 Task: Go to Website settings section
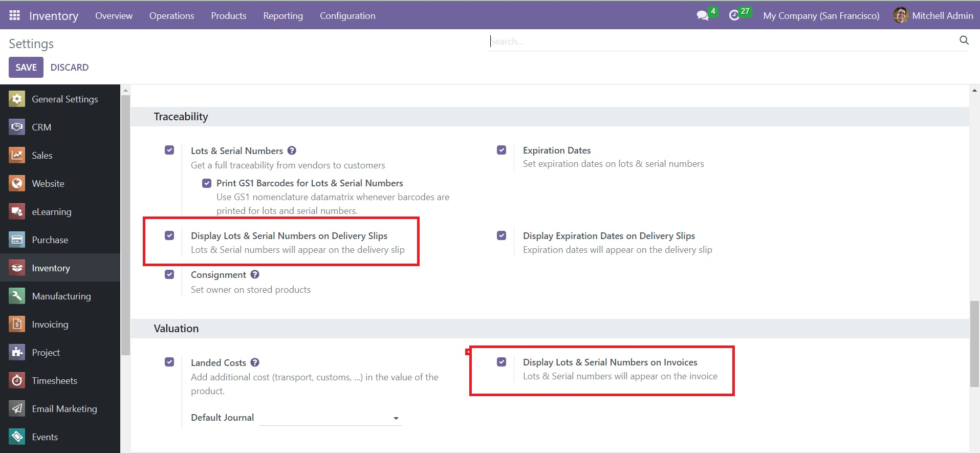60,183
